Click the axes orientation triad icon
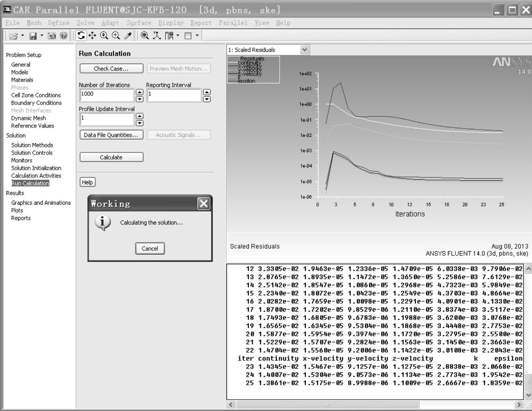Viewport: 532px width, 411px height. (157, 35)
